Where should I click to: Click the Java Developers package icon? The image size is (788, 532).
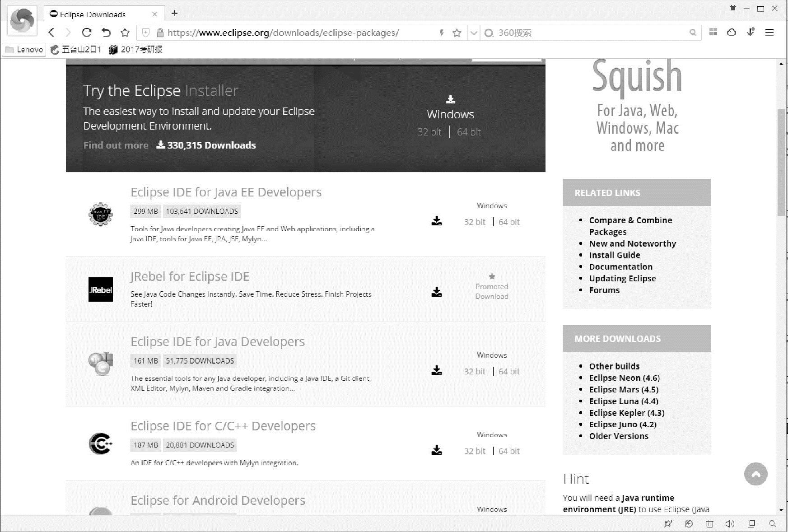tap(100, 364)
